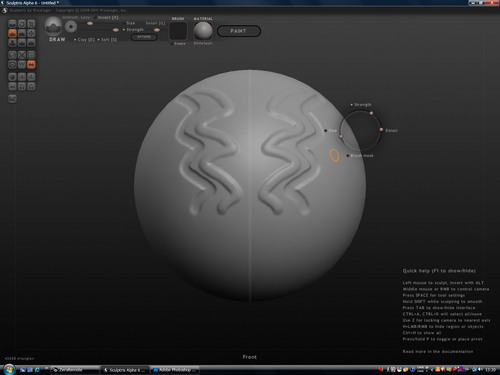This screenshot has width=500, height=375.
Task: Click the system tray clock
Action: point(490,370)
